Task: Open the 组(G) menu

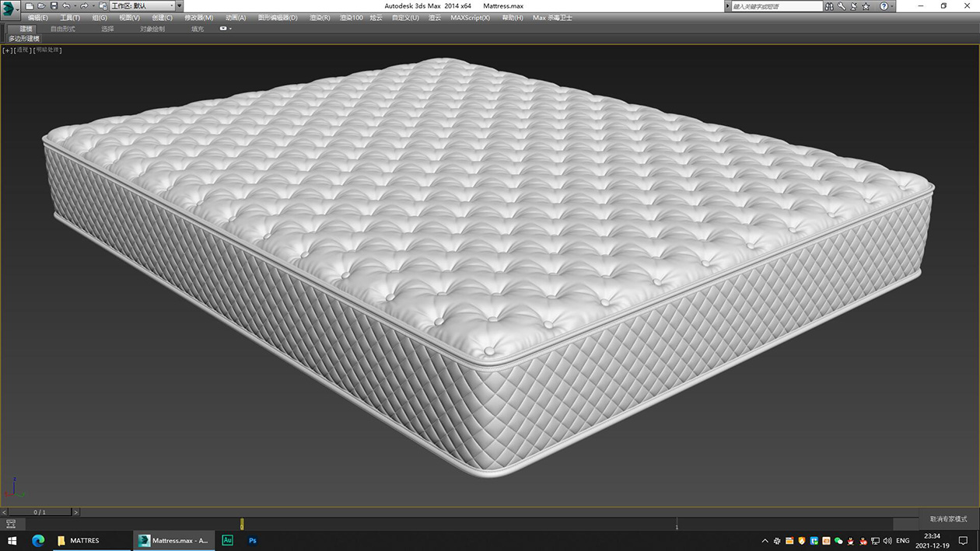Action: click(x=100, y=18)
